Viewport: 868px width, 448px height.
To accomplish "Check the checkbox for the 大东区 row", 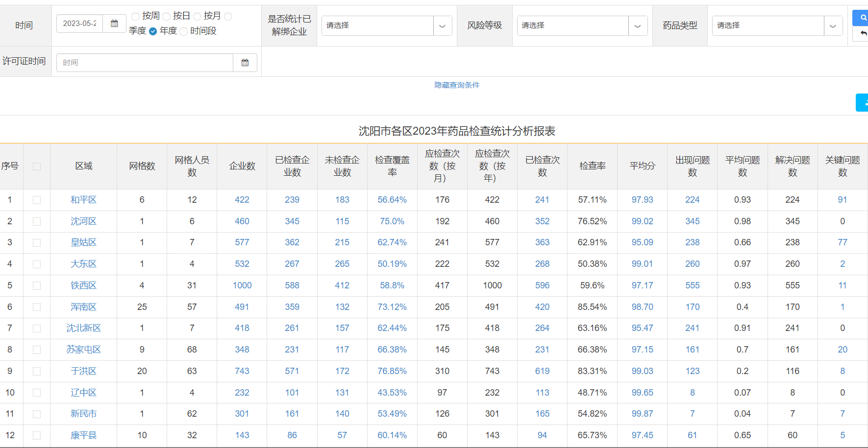I will [x=37, y=264].
